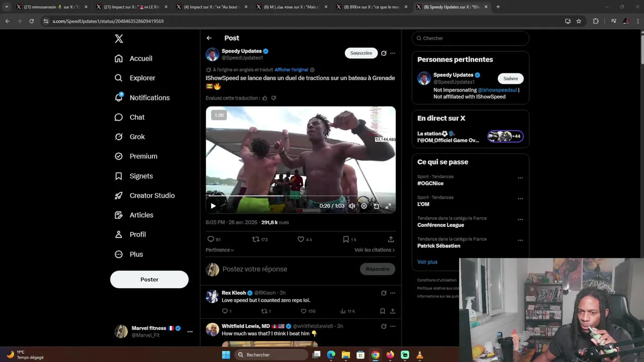Screen dimensions: 644x362
Task: Open Pertinence sort dropdown
Action: 220,250
